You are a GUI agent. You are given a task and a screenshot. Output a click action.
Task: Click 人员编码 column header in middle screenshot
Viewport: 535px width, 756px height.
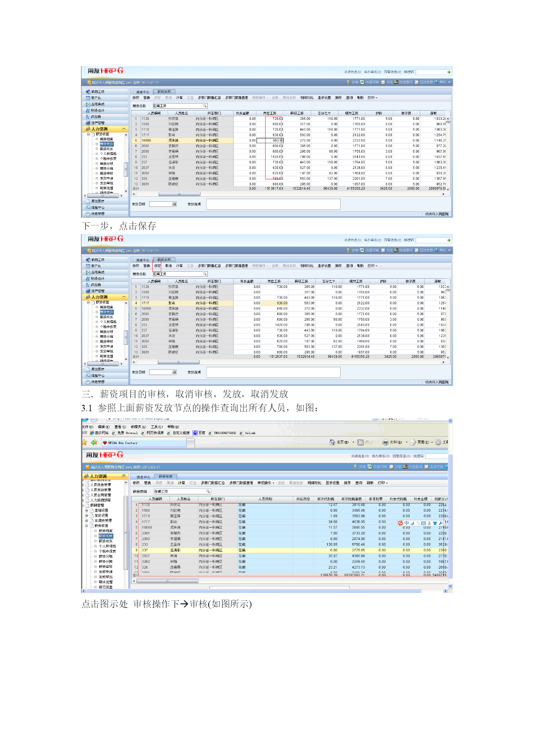(154, 281)
